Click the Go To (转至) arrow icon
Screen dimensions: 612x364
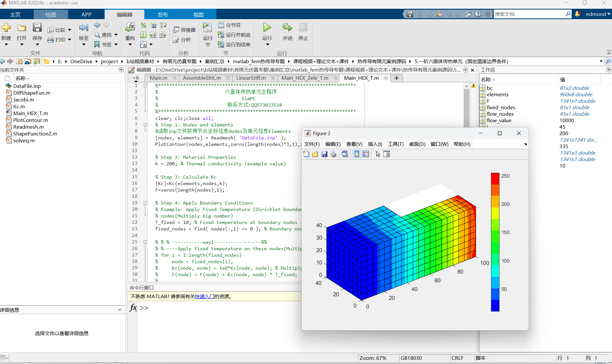point(83,28)
